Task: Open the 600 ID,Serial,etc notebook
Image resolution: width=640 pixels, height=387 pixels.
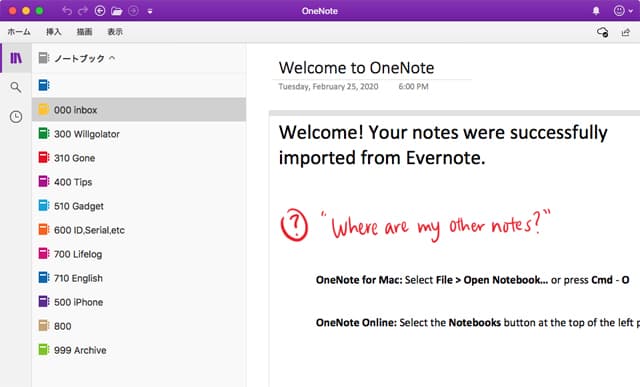Action: pyautogui.click(x=139, y=230)
